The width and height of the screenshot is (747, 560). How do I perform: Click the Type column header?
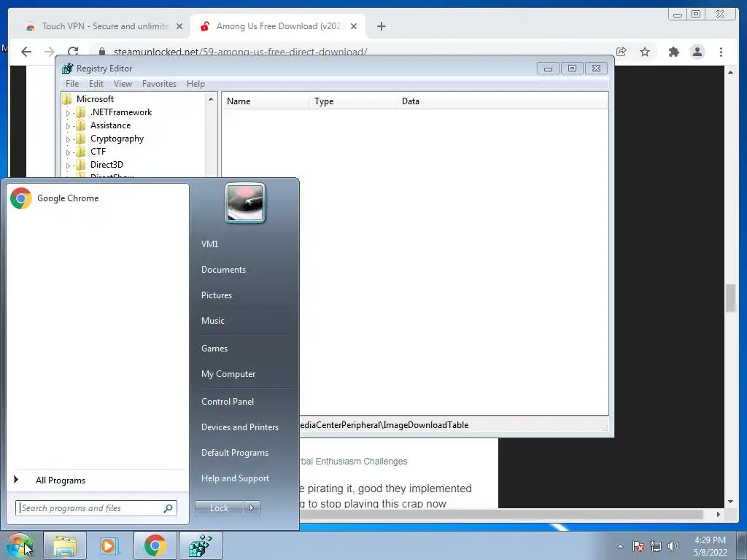point(353,101)
